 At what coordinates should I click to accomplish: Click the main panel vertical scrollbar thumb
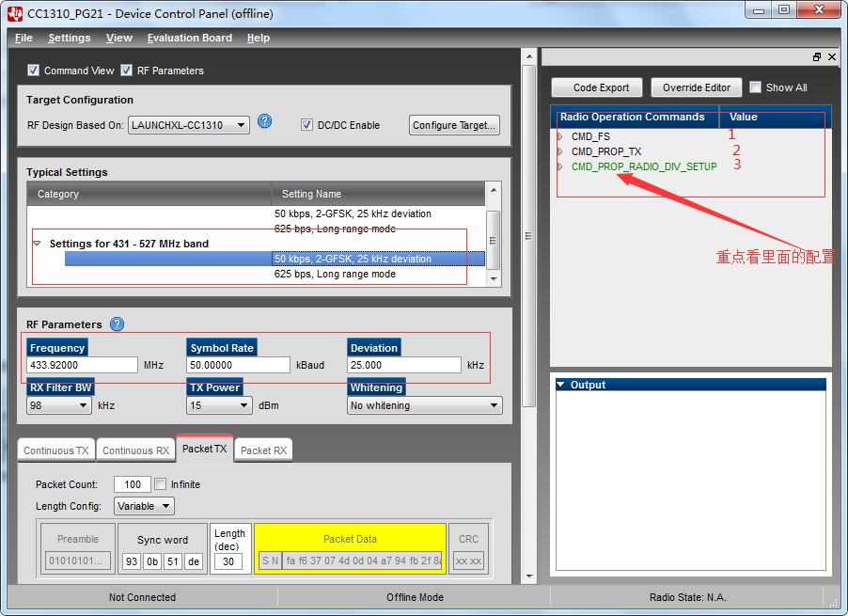point(529,236)
